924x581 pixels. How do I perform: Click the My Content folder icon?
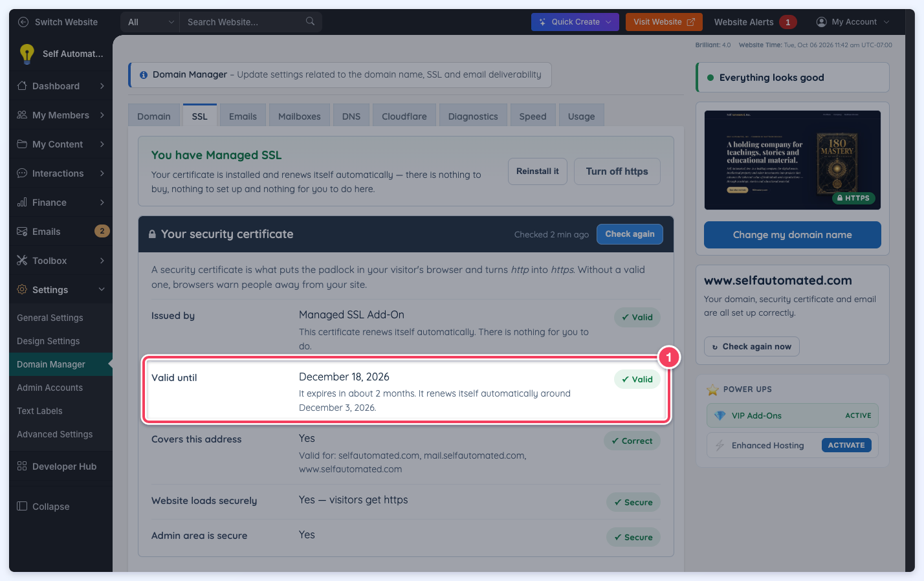pos(22,144)
